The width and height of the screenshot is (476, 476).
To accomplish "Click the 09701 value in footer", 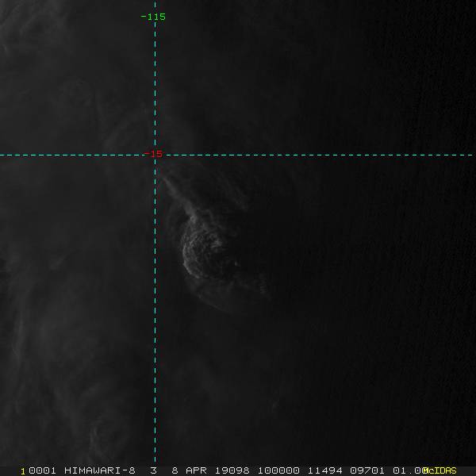I will click(364, 470).
